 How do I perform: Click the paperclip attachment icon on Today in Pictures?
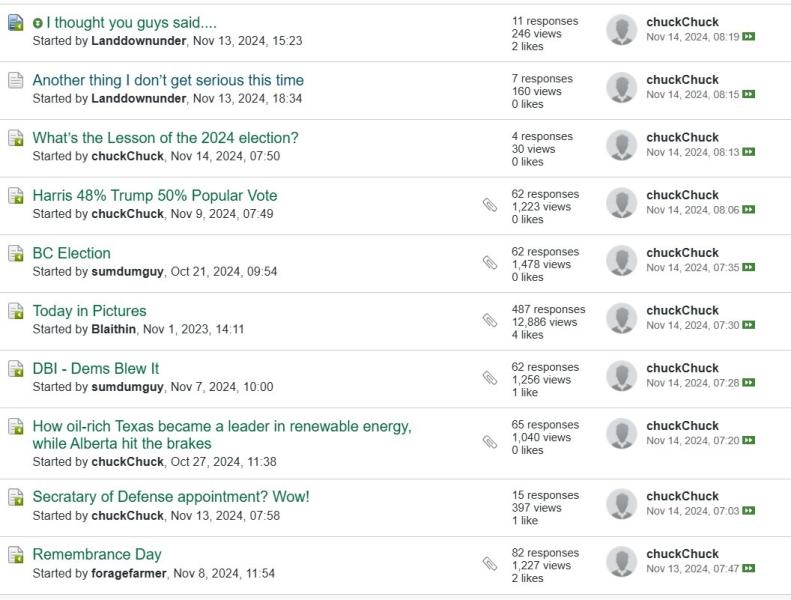tap(489, 321)
